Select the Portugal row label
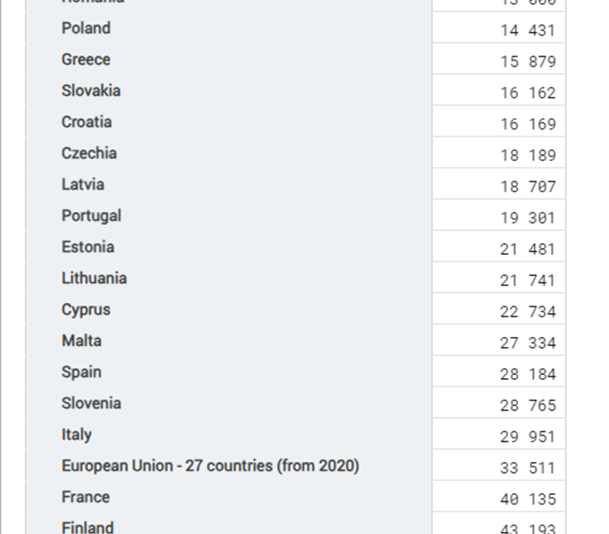The image size is (609, 534). (x=91, y=216)
